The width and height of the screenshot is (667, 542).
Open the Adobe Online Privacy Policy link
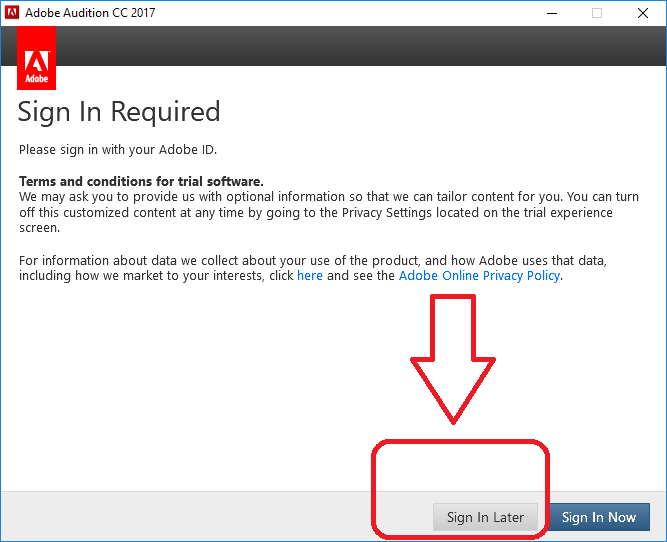tap(479, 275)
